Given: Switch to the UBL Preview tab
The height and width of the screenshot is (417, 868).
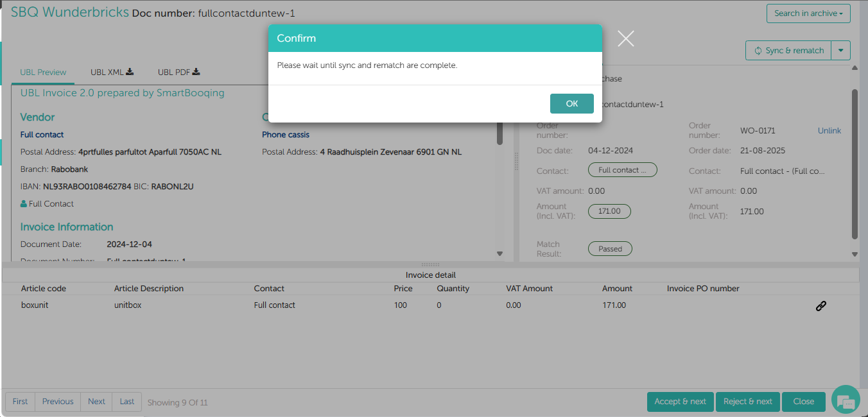Looking at the screenshot, I should 43,72.
